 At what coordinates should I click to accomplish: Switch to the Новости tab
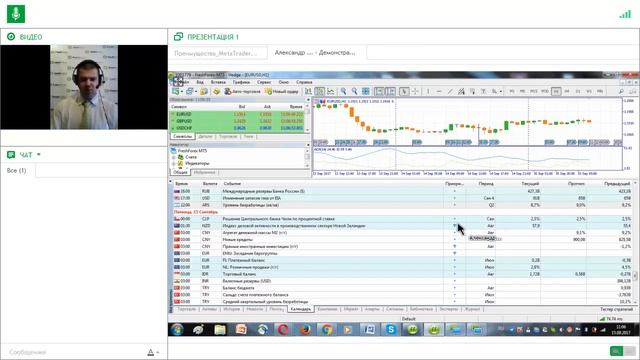[255, 309]
